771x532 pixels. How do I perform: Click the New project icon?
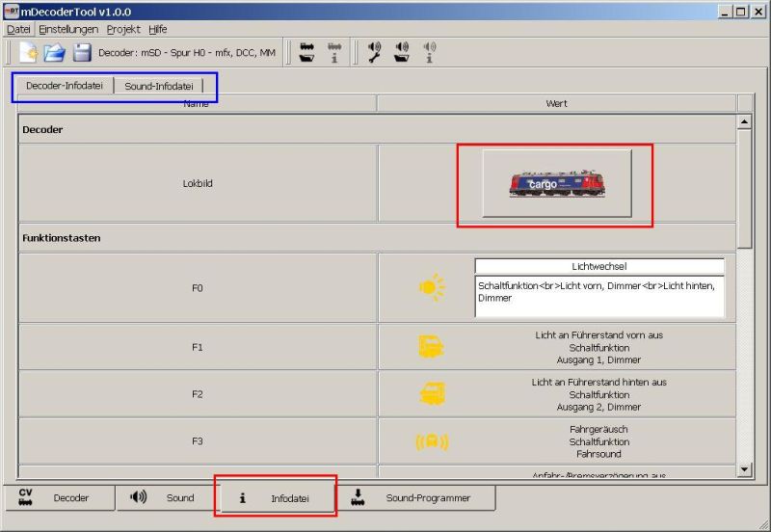29,53
